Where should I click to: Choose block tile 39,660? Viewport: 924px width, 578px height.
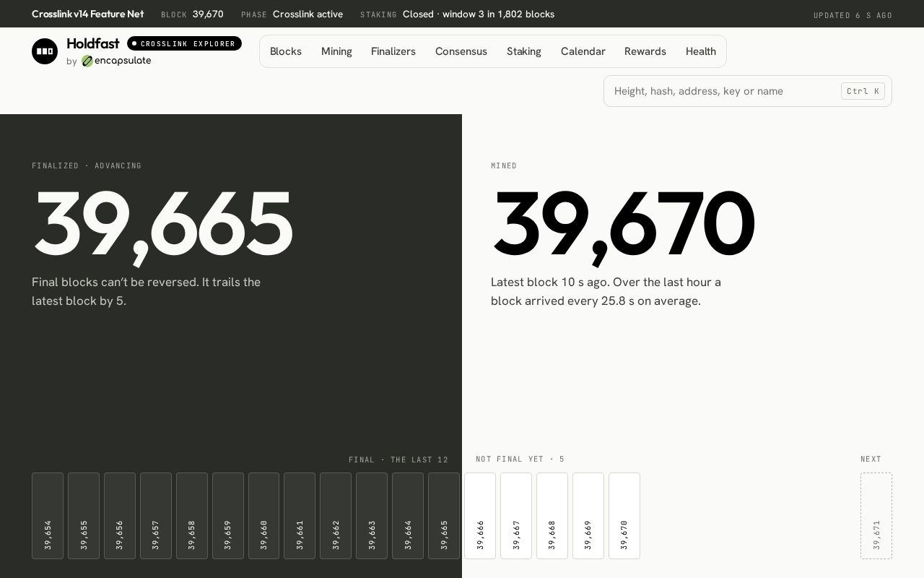pyautogui.click(x=264, y=516)
